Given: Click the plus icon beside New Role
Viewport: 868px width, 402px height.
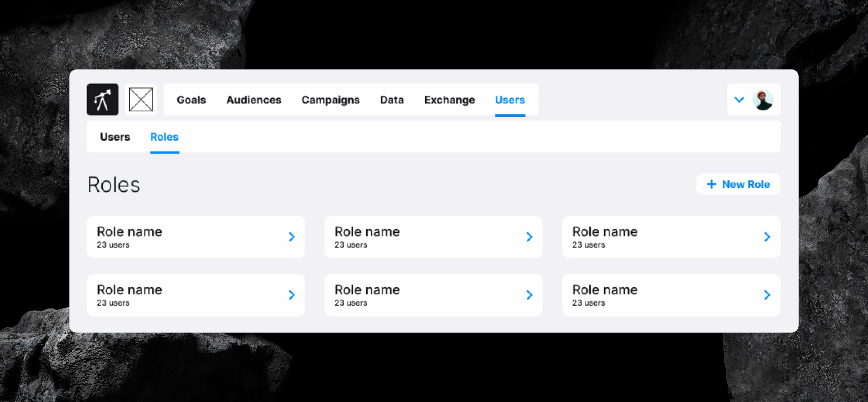Looking at the screenshot, I should pos(711,184).
